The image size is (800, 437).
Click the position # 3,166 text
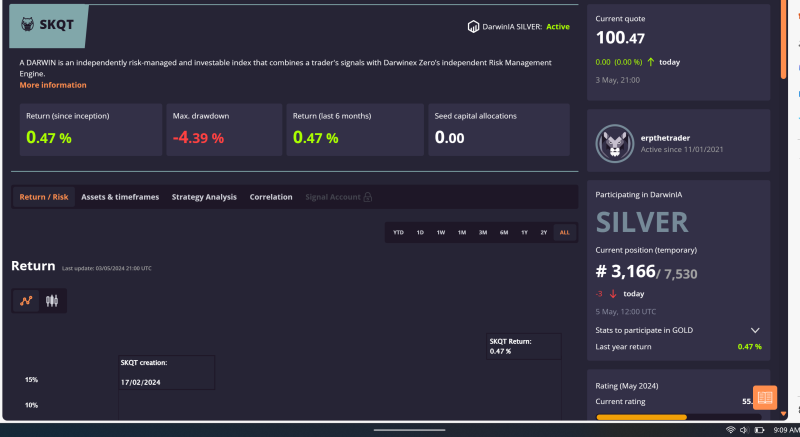(625, 271)
